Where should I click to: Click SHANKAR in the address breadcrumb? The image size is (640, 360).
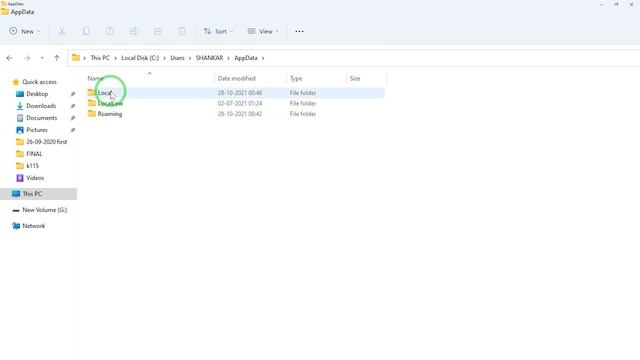click(209, 58)
